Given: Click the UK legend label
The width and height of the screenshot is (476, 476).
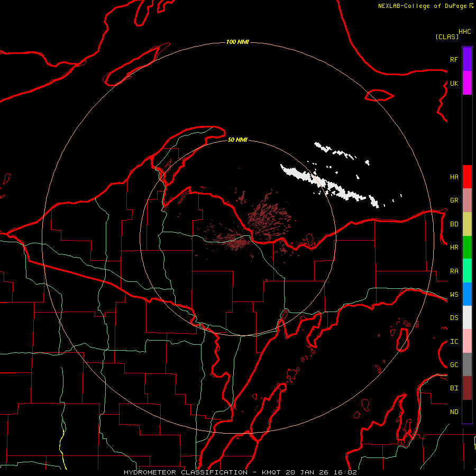Looking at the screenshot, I should [x=454, y=83].
